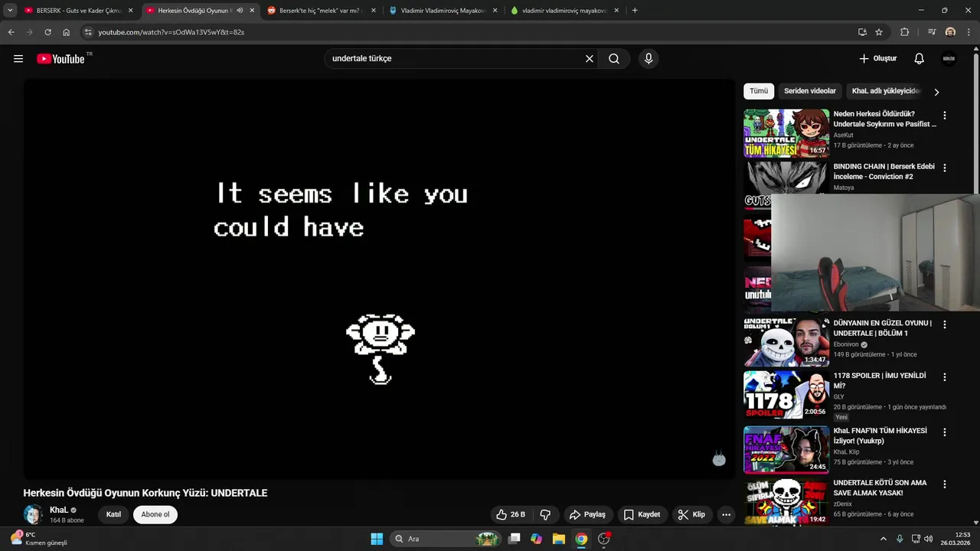Select the Seriden videolar filter chip
The width and height of the screenshot is (980, 551).
click(x=810, y=91)
